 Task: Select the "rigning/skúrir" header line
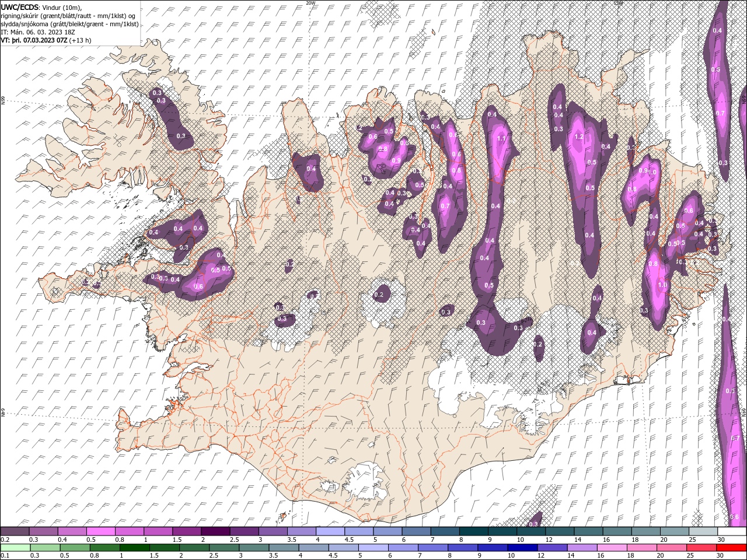pos(69,15)
